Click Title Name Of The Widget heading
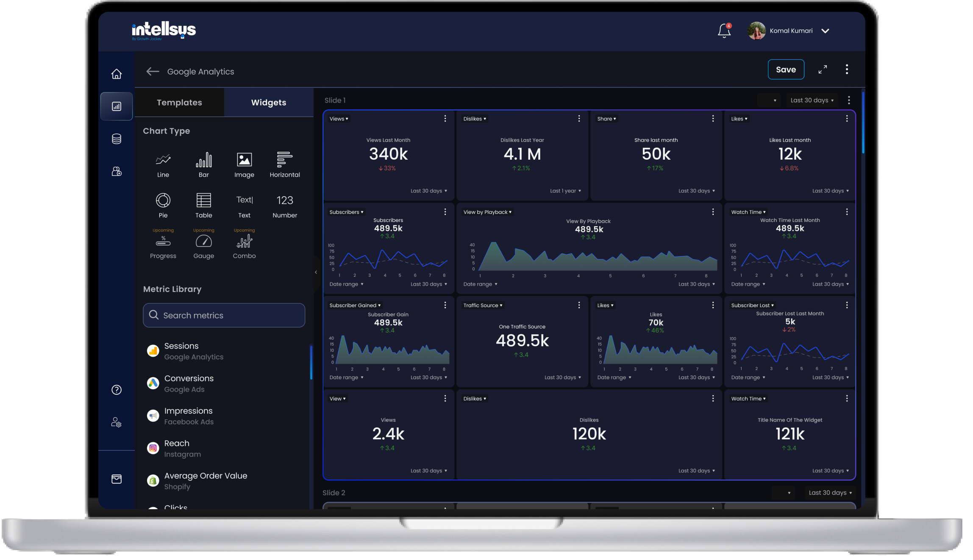The height and width of the screenshot is (560, 973). [x=790, y=420]
